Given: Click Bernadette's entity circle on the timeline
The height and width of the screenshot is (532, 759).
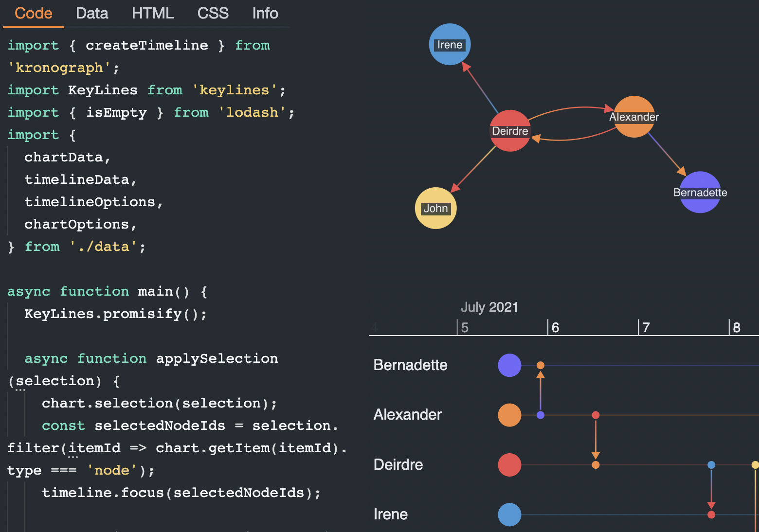Looking at the screenshot, I should [x=509, y=365].
